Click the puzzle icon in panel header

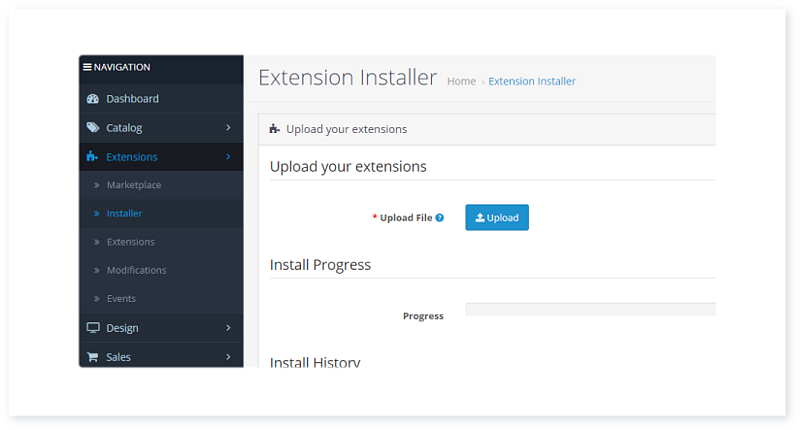274,129
